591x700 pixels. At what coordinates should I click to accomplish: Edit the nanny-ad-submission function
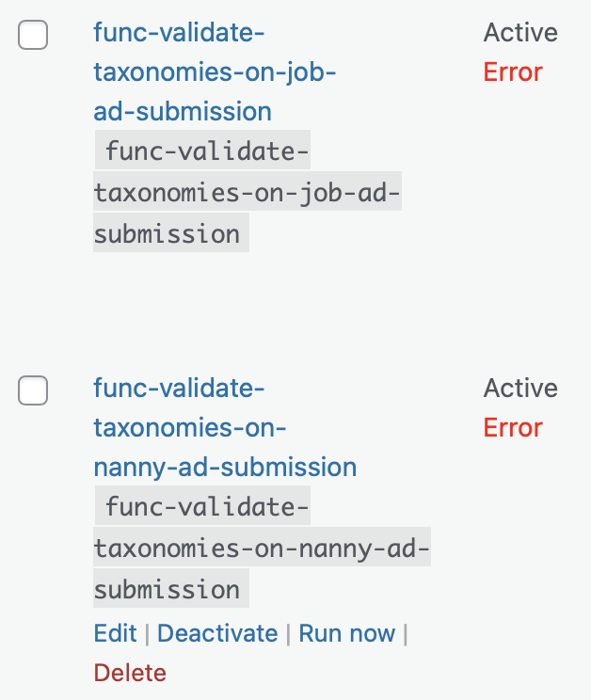115,633
